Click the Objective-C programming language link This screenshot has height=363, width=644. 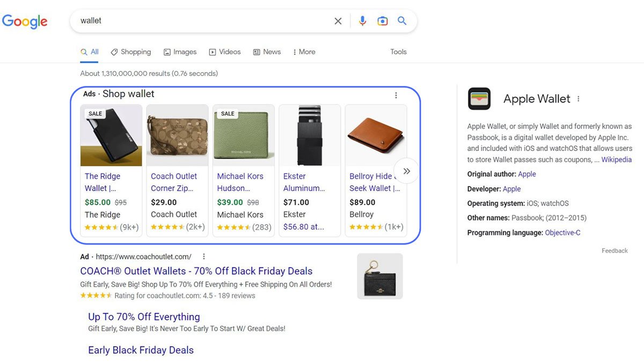(562, 233)
